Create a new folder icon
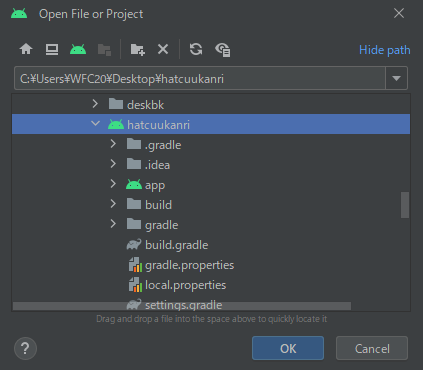Image resolution: width=423 pixels, height=370 pixels. 137,49
